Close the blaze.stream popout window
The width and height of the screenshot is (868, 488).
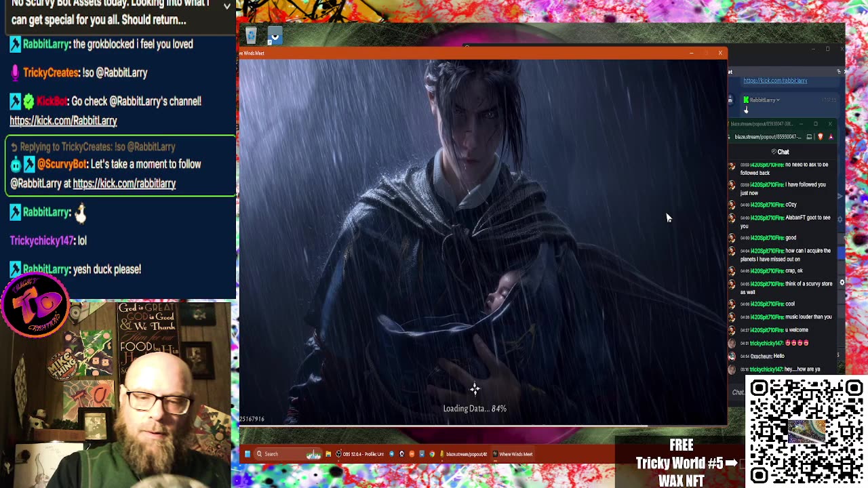pos(830,124)
